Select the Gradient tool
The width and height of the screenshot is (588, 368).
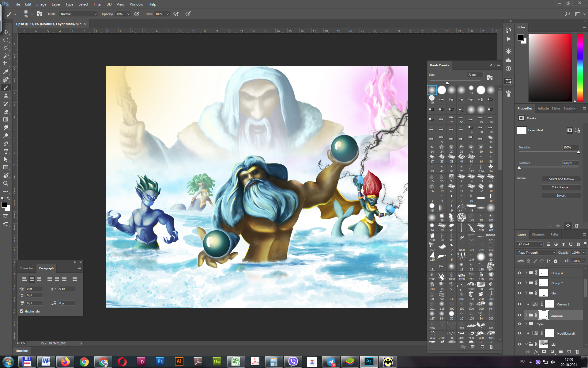pyautogui.click(x=6, y=120)
